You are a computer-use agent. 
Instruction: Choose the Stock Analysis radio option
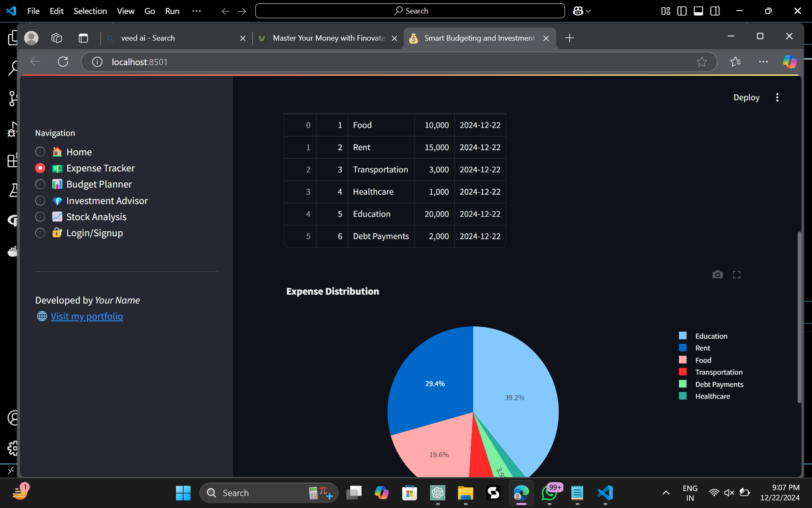point(40,217)
